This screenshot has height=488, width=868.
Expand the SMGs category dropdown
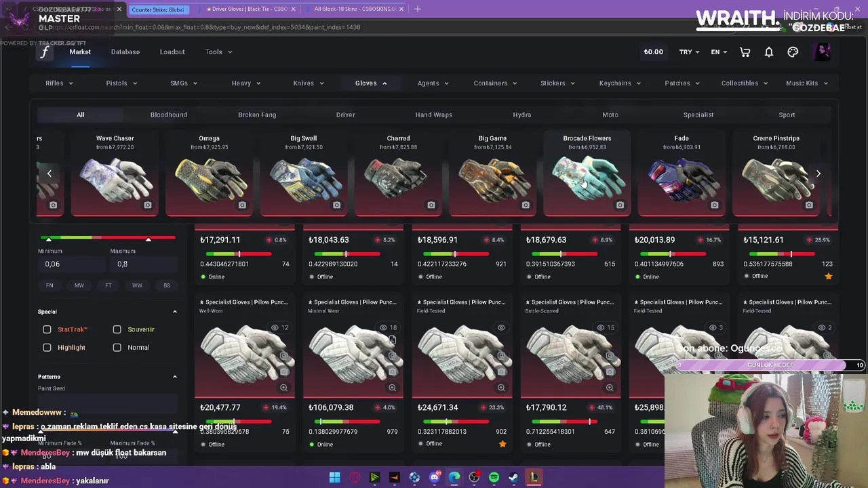coord(184,83)
